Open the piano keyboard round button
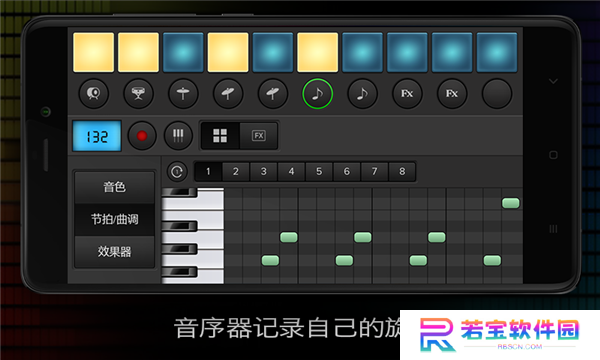The image size is (600, 360). tap(178, 135)
